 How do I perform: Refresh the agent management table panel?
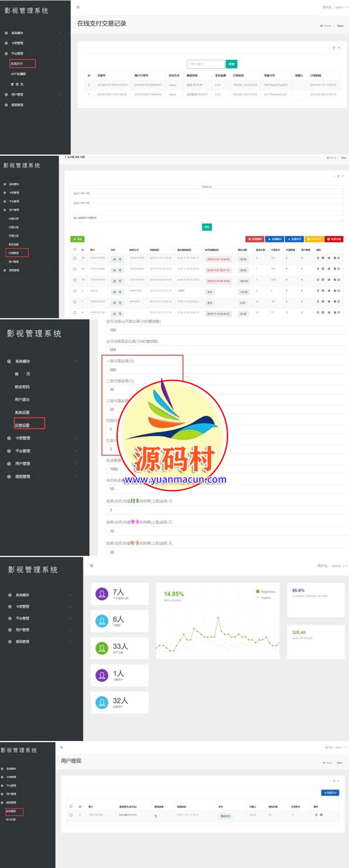coord(338,176)
